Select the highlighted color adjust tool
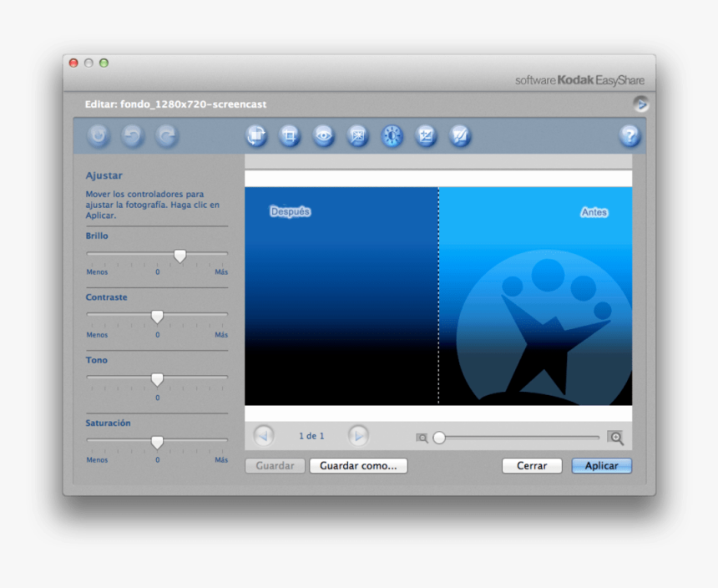The image size is (718, 588). pyautogui.click(x=392, y=135)
